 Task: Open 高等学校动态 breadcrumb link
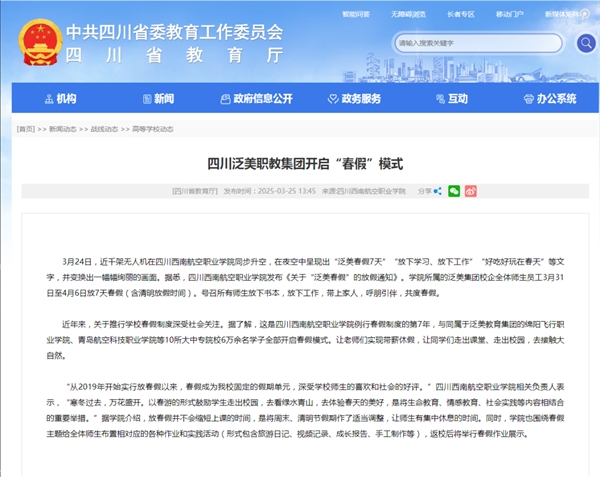coord(153,130)
